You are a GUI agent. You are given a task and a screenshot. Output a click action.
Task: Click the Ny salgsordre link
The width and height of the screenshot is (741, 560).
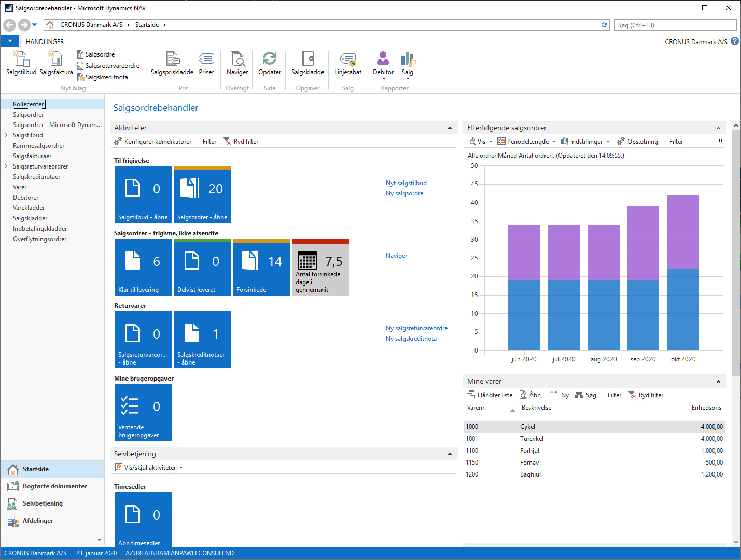[404, 193]
